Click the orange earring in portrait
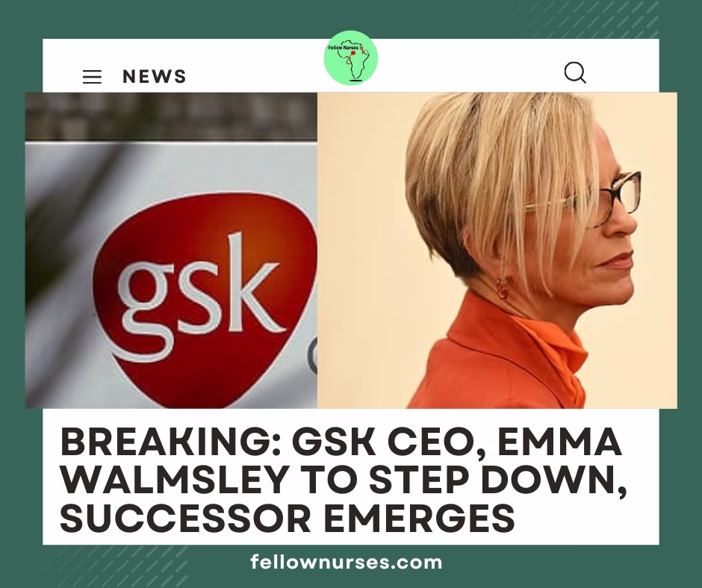Screen dimensions: 702x588 tap(503, 287)
